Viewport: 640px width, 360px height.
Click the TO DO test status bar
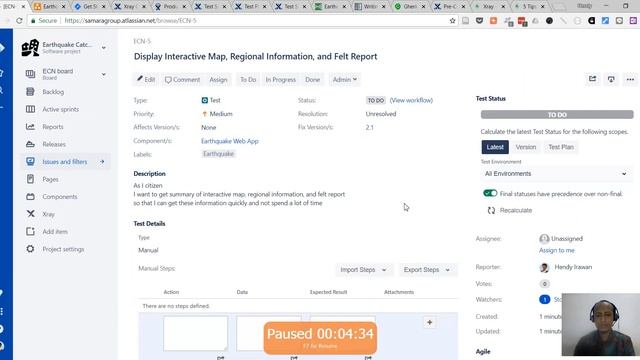(557, 115)
